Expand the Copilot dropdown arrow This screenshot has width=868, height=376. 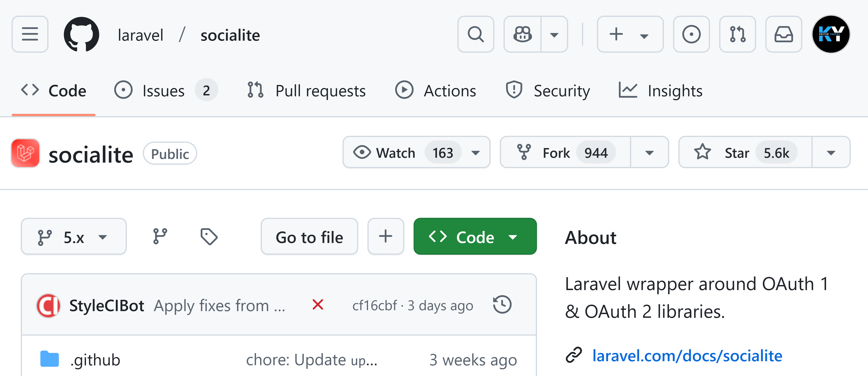coord(554,34)
